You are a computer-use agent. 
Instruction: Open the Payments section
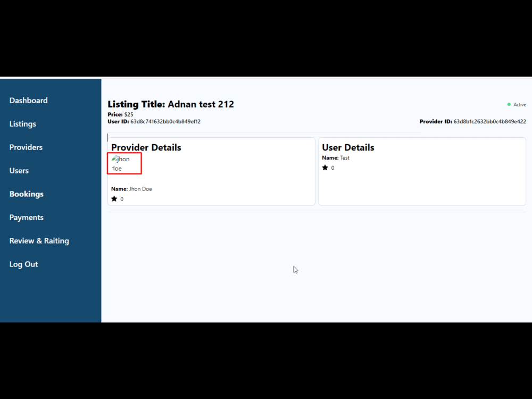coord(26,217)
